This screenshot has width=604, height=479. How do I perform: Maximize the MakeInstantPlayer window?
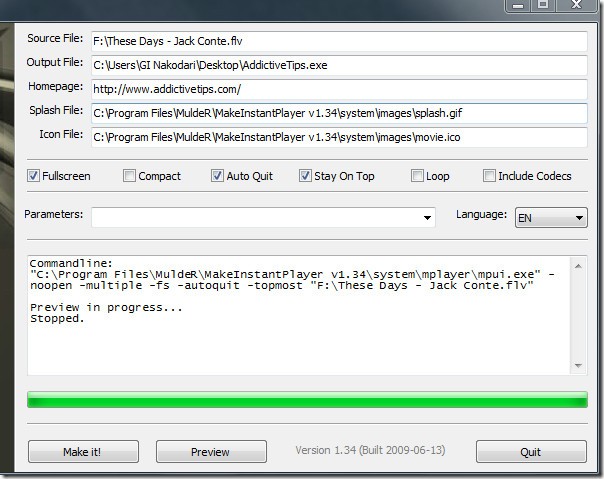tap(543, 5)
